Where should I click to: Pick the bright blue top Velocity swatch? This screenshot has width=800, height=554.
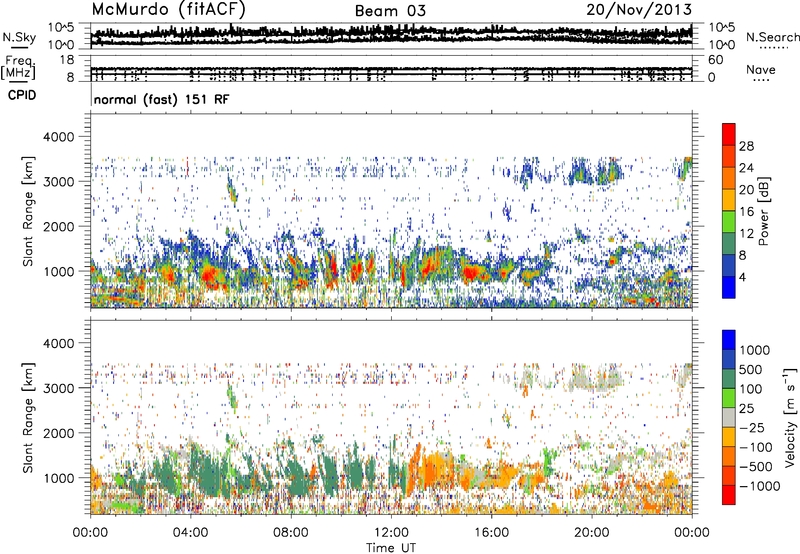tap(729, 340)
